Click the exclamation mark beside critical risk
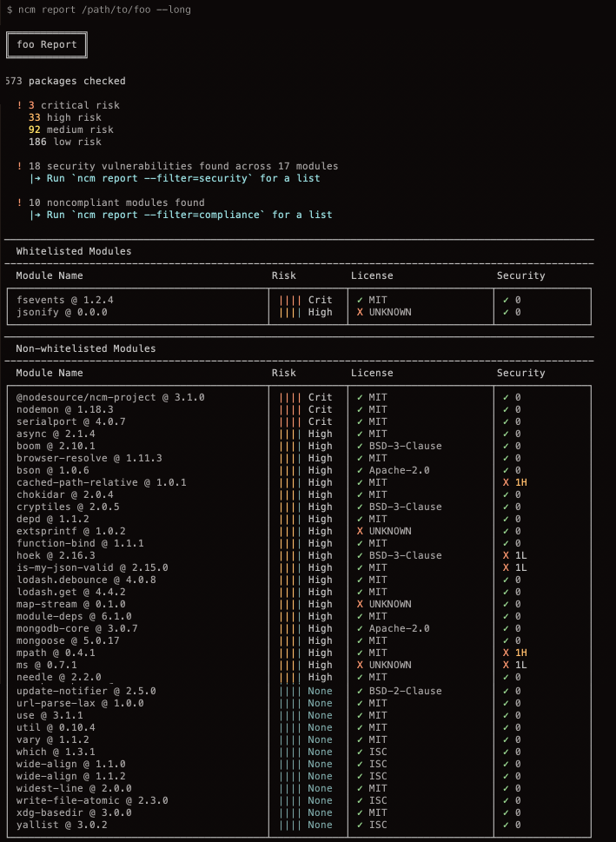Screen dimensions: 616x842 pos(19,105)
